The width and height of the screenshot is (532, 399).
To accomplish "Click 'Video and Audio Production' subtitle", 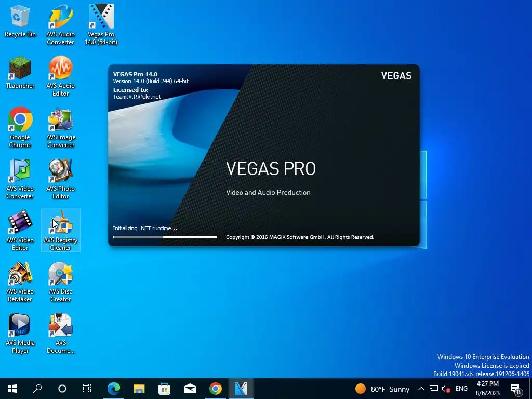I will click(268, 192).
